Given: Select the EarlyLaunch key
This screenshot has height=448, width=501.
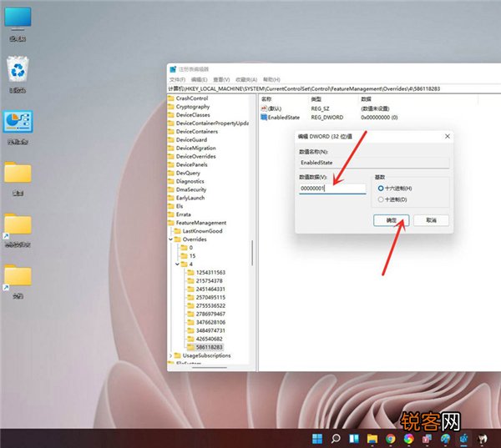Looking at the screenshot, I should (190, 198).
